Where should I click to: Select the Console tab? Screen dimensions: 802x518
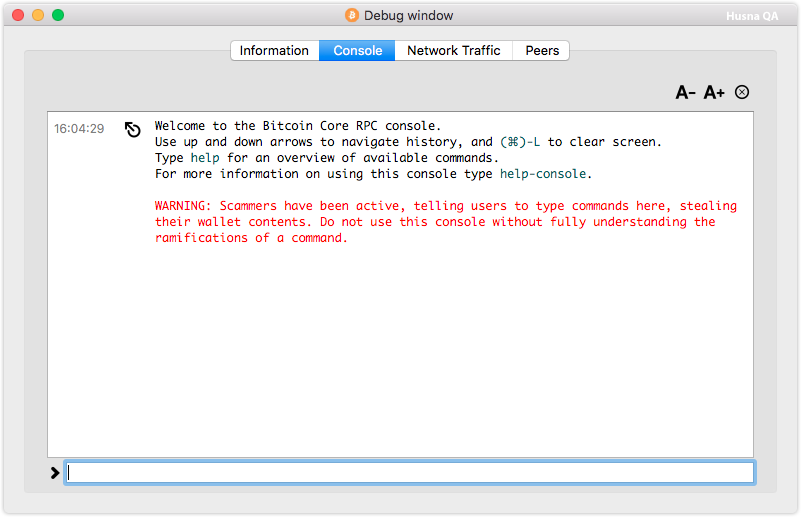[357, 51]
